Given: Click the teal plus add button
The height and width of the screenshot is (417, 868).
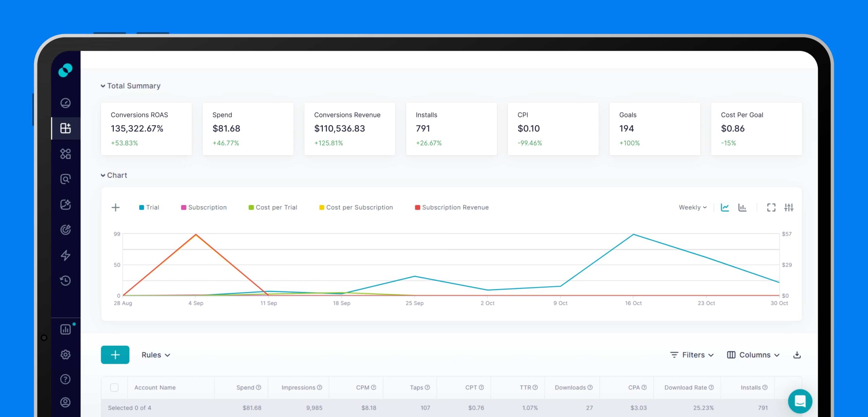Looking at the screenshot, I should tap(115, 355).
